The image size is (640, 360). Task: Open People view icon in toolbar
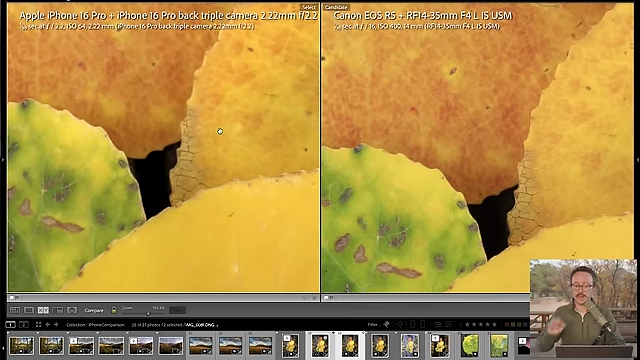[72, 310]
